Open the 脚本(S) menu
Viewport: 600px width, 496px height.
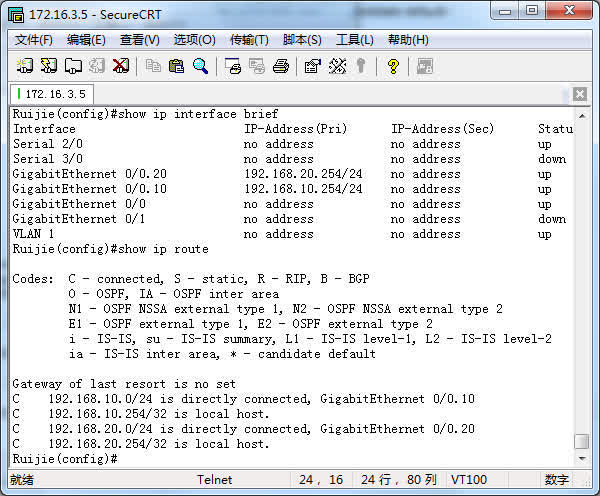tap(302, 40)
